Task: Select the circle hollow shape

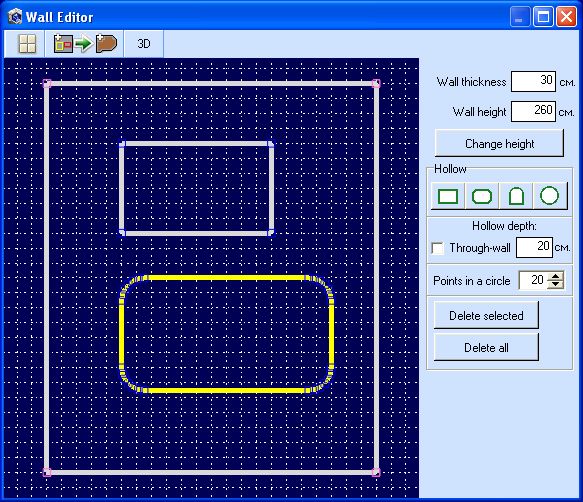Action: click(550, 196)
